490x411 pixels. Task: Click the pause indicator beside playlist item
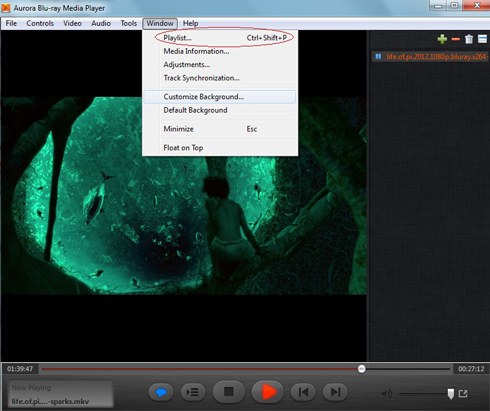[378, 56]
